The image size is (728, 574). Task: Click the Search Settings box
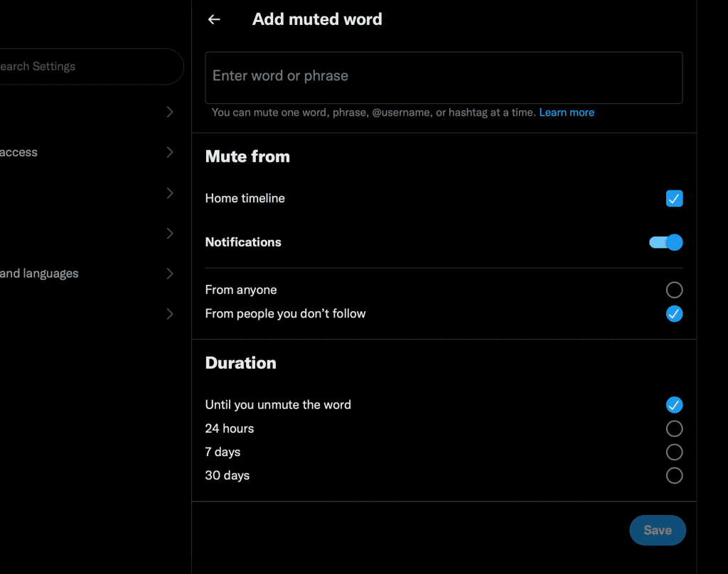tap(90, 66)
